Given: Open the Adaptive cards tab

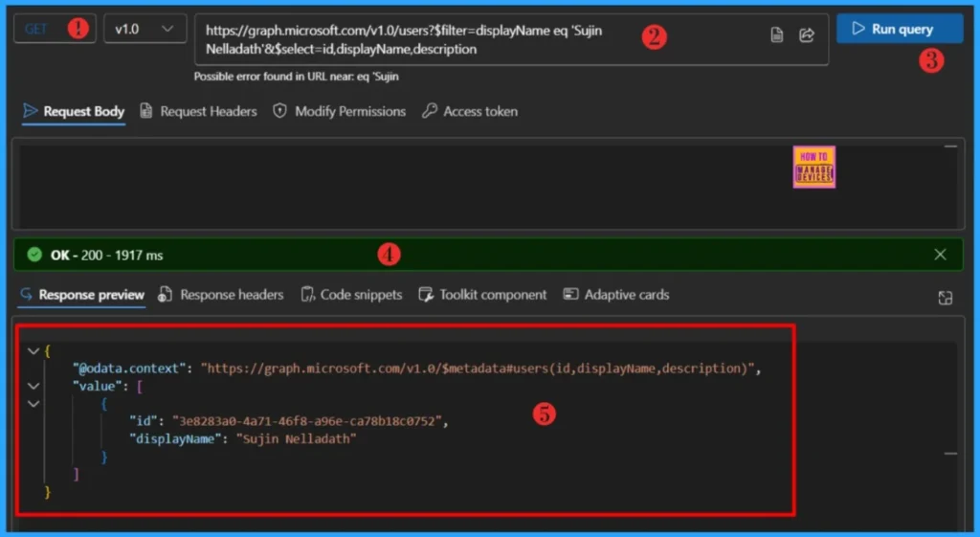Looking at the screenshot, I should tap(616, 295).
